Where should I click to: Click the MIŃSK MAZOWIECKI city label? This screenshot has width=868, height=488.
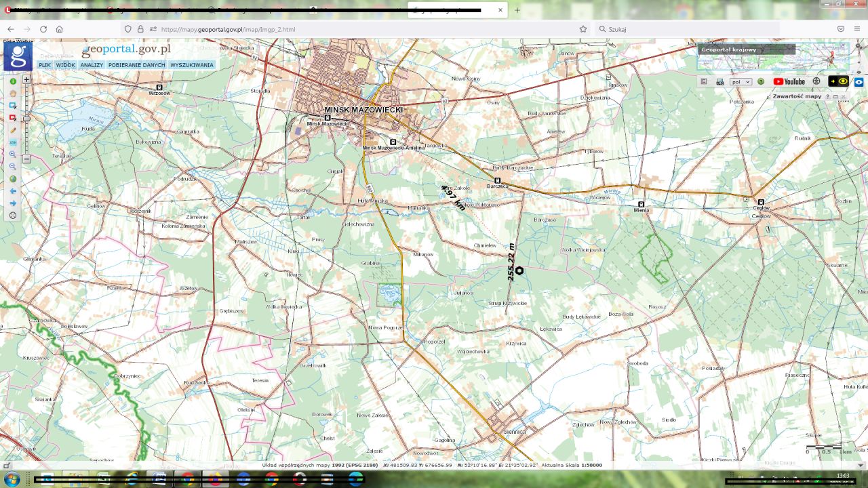[363, 110]
